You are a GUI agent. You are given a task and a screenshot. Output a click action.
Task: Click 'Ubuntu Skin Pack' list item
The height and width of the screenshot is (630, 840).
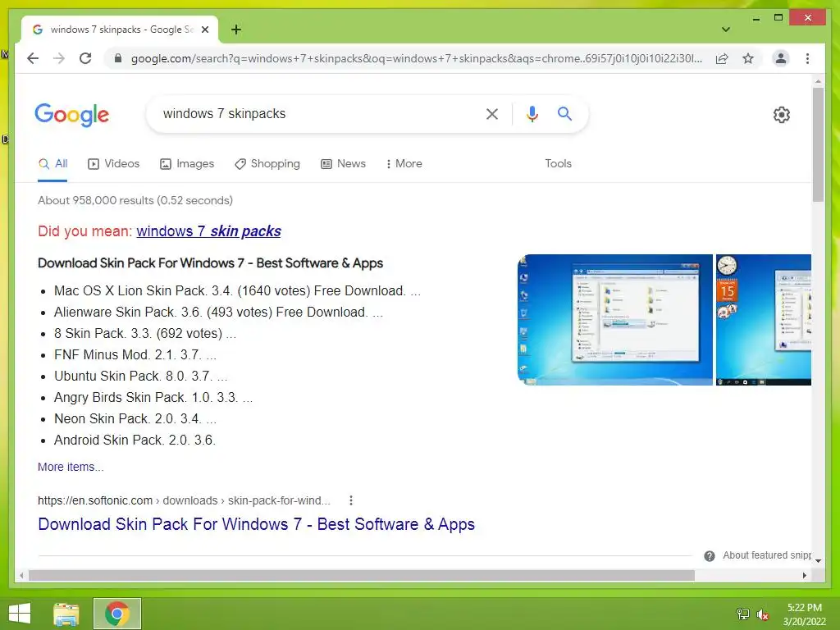click(141, 376)
